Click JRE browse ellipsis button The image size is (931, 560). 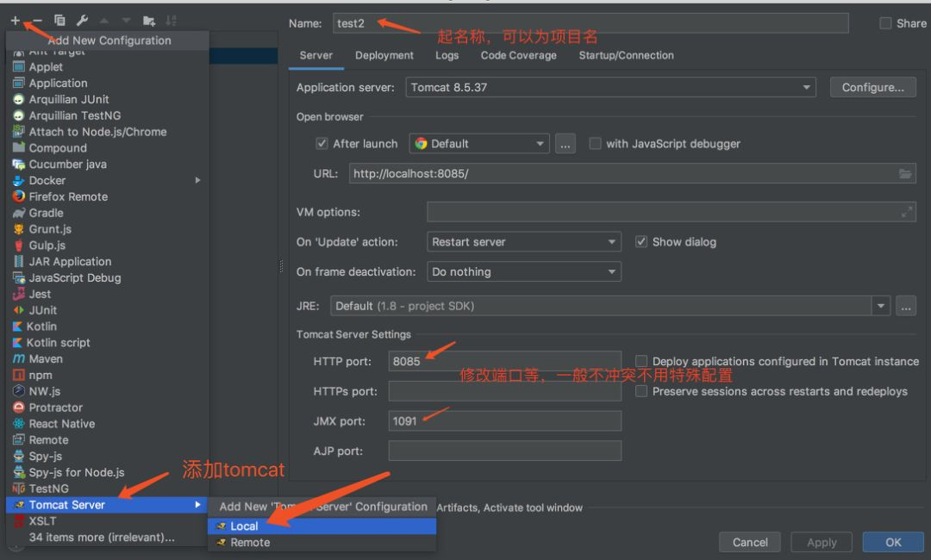[905, 306]
